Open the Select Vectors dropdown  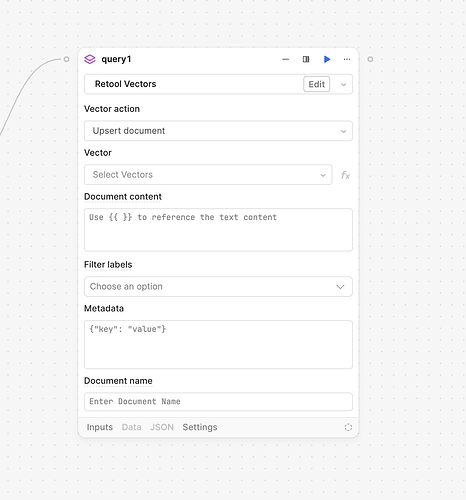208,175
